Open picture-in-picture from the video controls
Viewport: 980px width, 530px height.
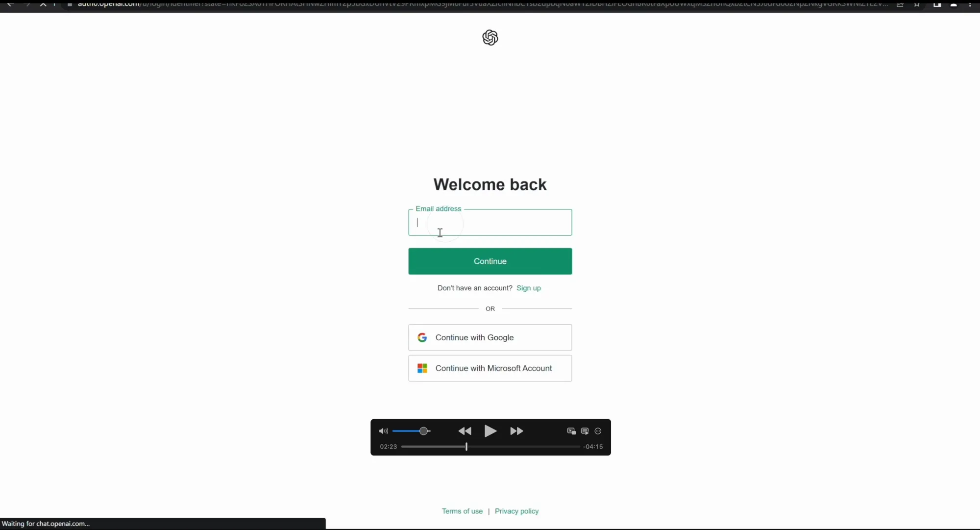(570, 431)
